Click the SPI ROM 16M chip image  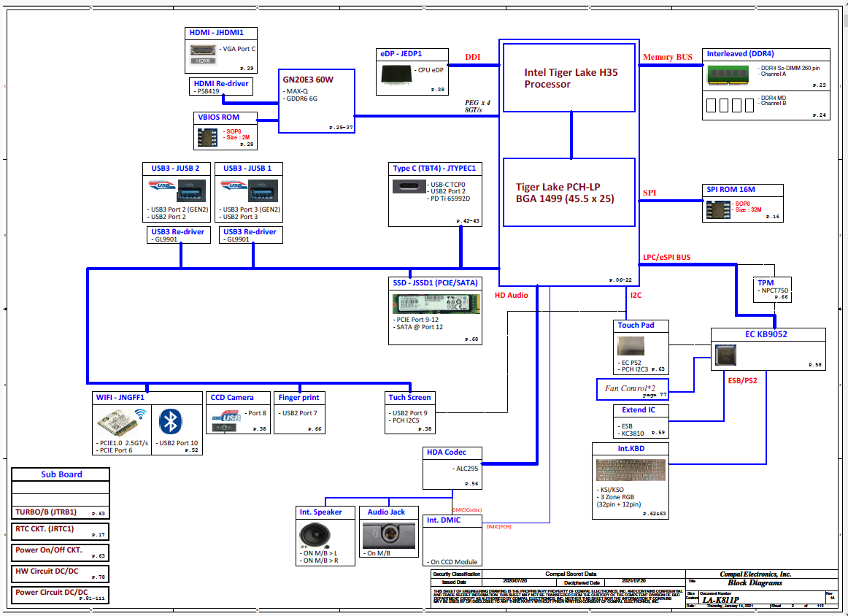(x=717, y=209)
